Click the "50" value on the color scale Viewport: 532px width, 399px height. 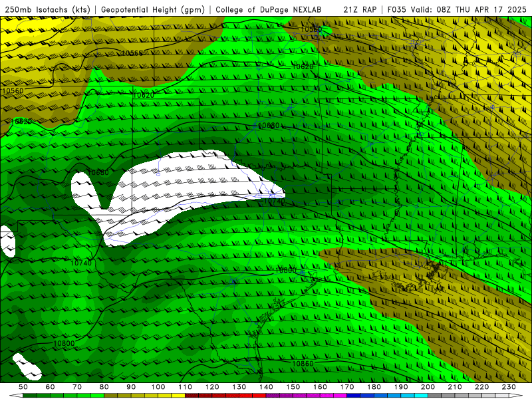[23, 387]
